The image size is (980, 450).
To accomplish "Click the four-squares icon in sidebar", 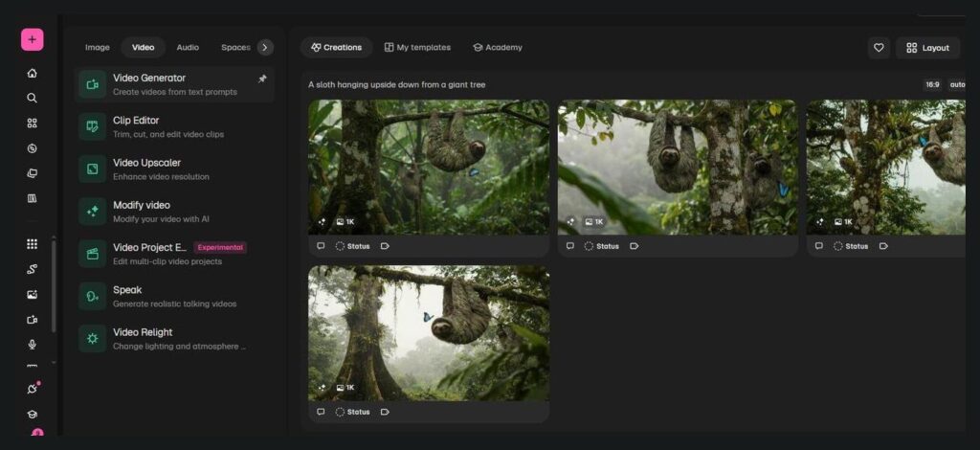I will pos(32,124).
